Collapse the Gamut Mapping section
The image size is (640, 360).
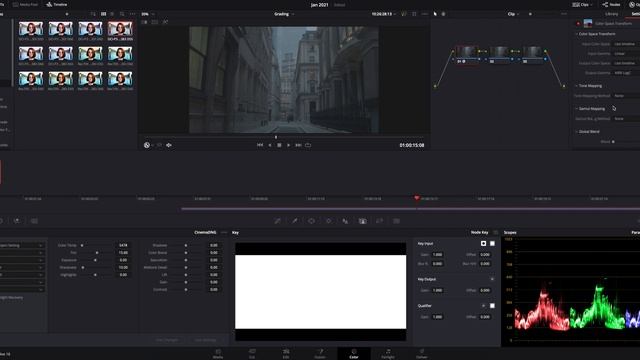tap(576, 109)
